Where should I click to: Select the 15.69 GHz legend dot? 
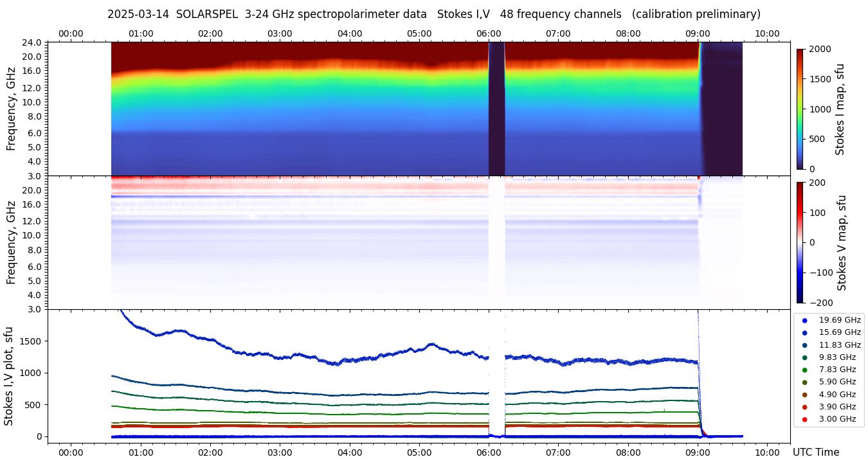point(804,332)
